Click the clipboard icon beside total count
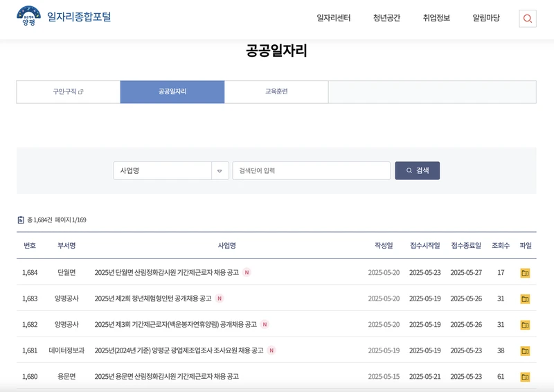 pyautogui.click(x=21, y=220)
